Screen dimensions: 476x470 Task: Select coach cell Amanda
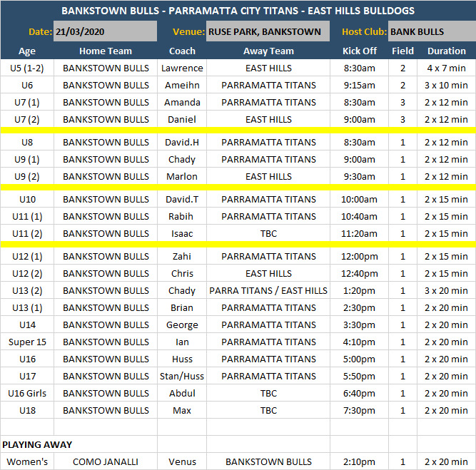point(182,102)
